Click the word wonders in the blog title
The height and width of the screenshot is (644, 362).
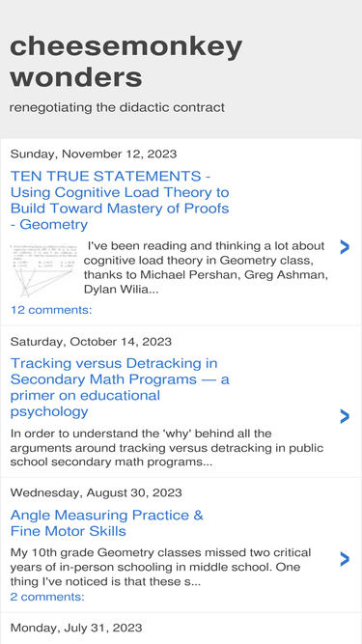(x=76, y=77)
